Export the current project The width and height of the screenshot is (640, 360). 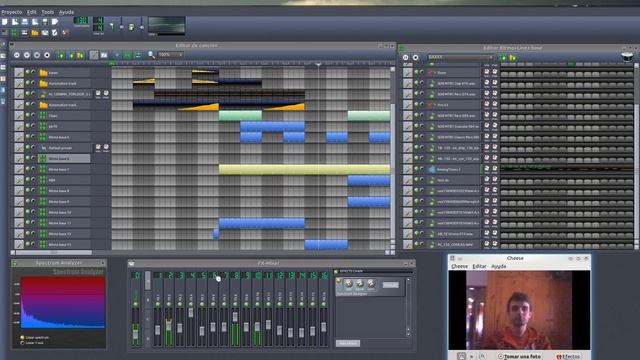click(55, 22)
